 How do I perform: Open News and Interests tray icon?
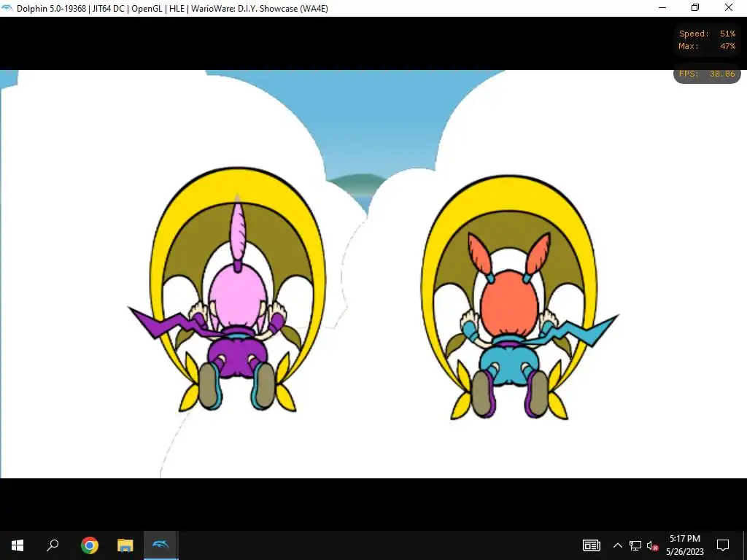[591, 545]
